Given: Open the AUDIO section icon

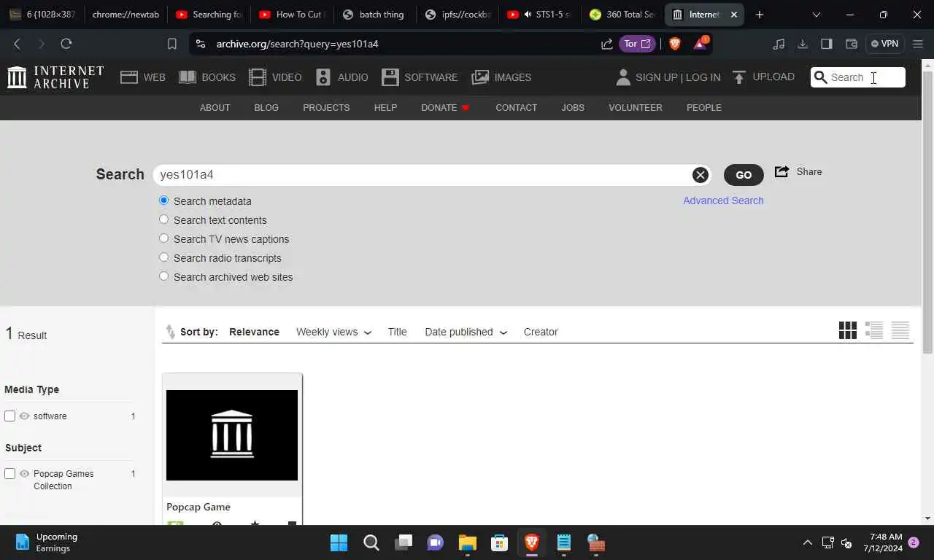Looking at the screenshot, I should (x=323, y=77).
